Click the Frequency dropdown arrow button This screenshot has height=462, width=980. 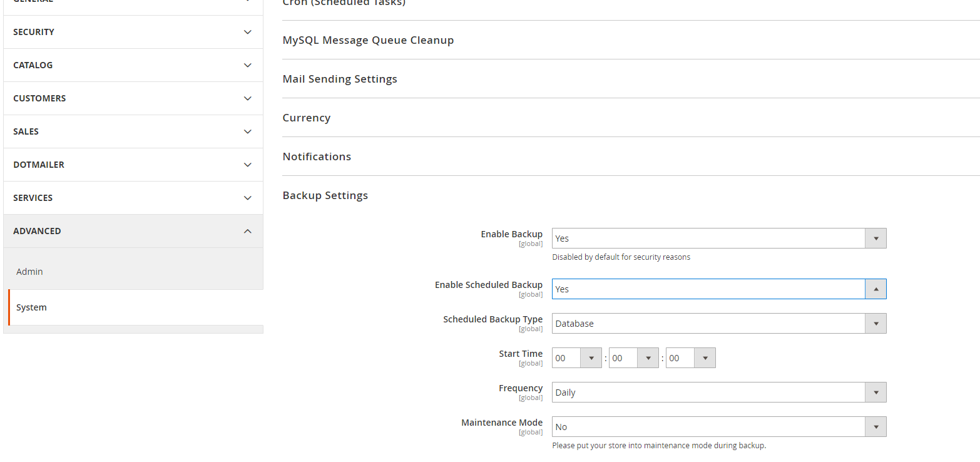pos(875,393)
